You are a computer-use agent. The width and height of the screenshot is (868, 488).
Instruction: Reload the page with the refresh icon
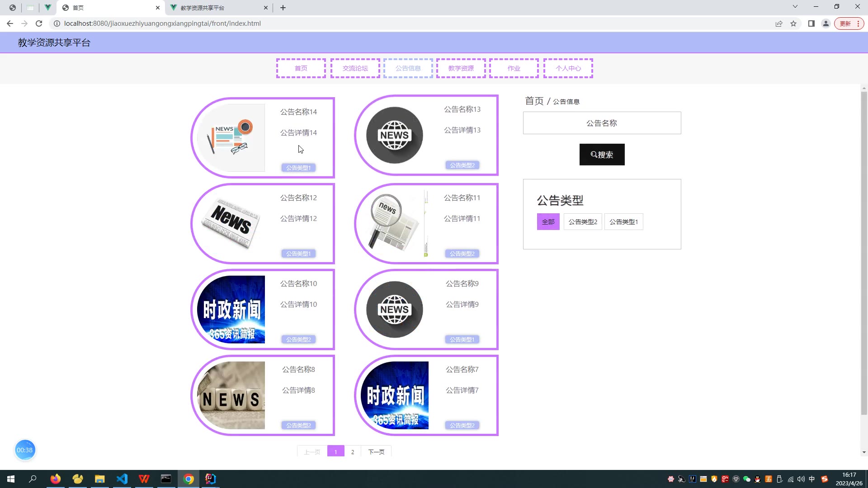click(39, 23)
